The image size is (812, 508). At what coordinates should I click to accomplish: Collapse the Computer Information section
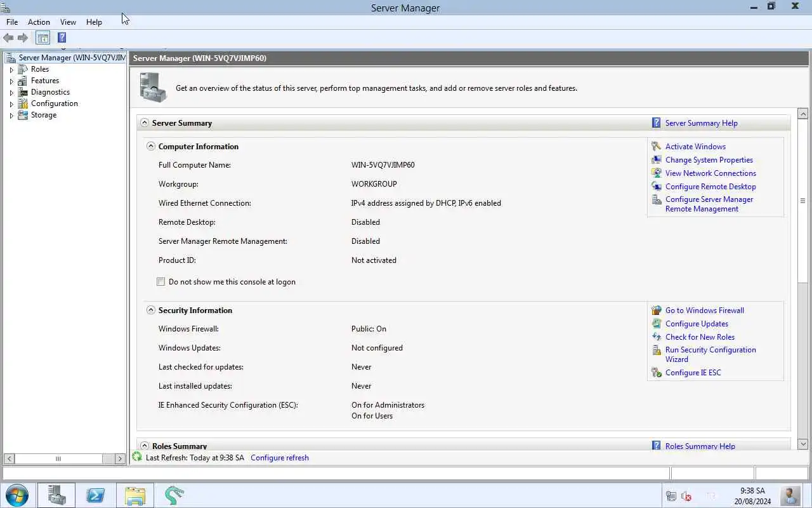point(151,147)
